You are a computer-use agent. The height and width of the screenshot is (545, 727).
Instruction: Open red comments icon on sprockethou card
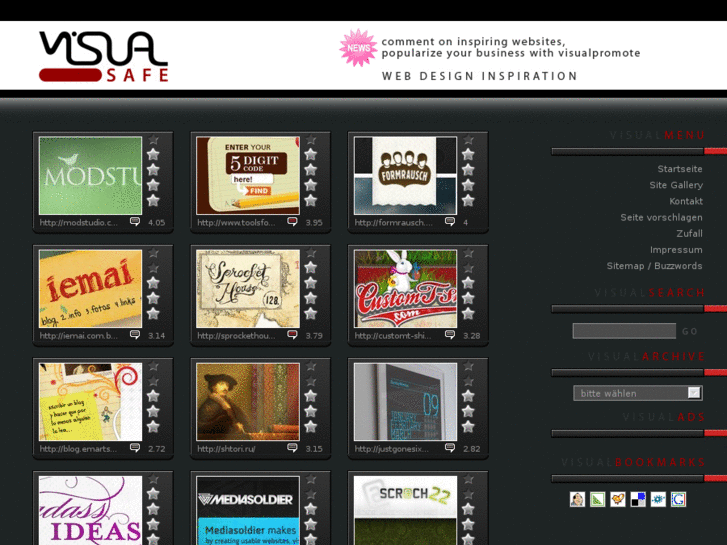pyautogui.click(x=292, y=335)
